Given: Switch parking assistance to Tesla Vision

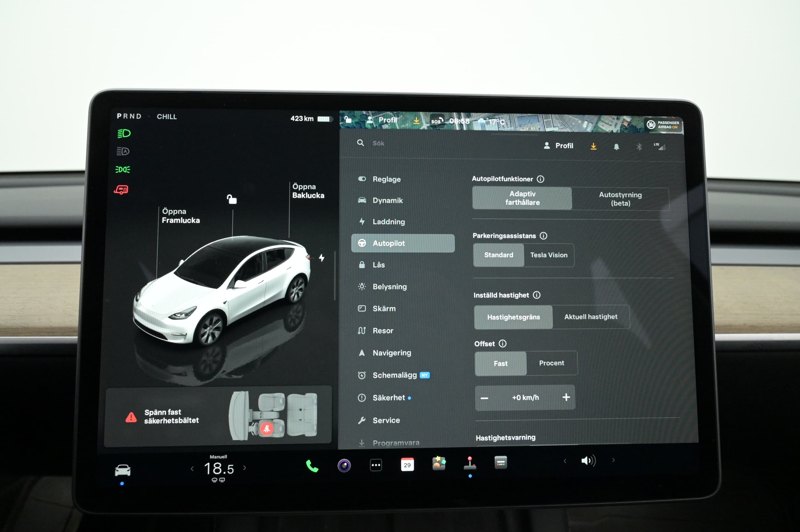Looking at the screenshot, I should [548, 255].
